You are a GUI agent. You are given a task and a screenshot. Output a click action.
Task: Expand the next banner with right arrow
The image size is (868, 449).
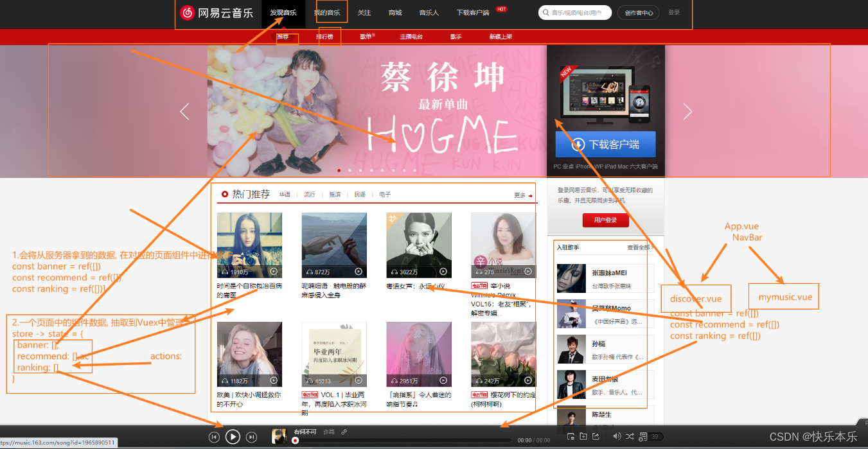tap(687, 111)
